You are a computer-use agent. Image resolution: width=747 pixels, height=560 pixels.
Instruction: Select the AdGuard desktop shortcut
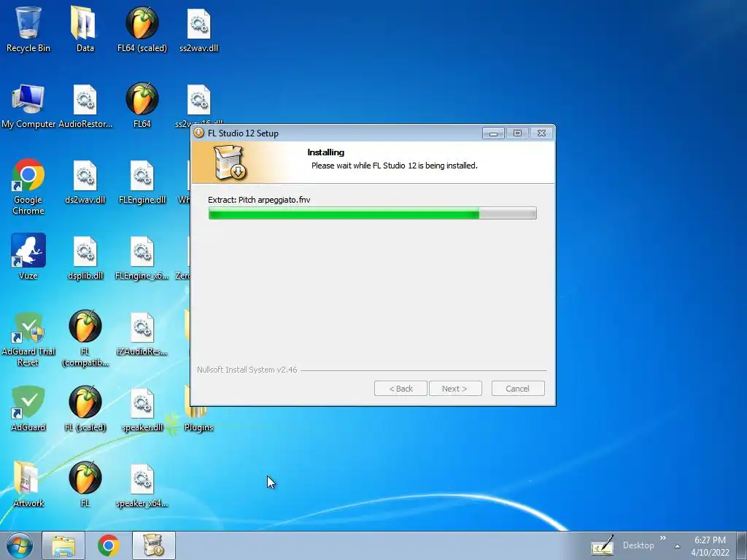(28, 408)
